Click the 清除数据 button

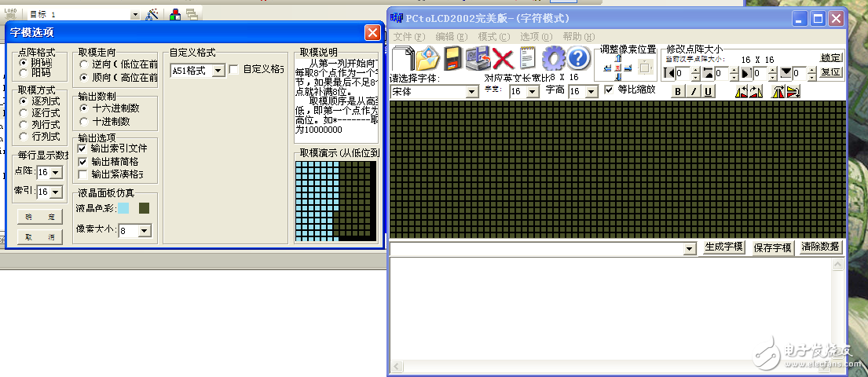(820, 247)
